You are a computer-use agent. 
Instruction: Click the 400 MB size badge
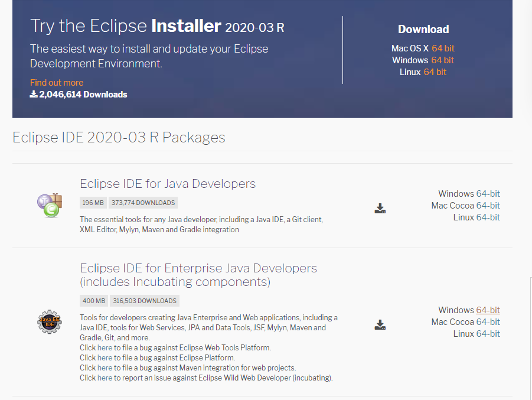tap(94, 301)
